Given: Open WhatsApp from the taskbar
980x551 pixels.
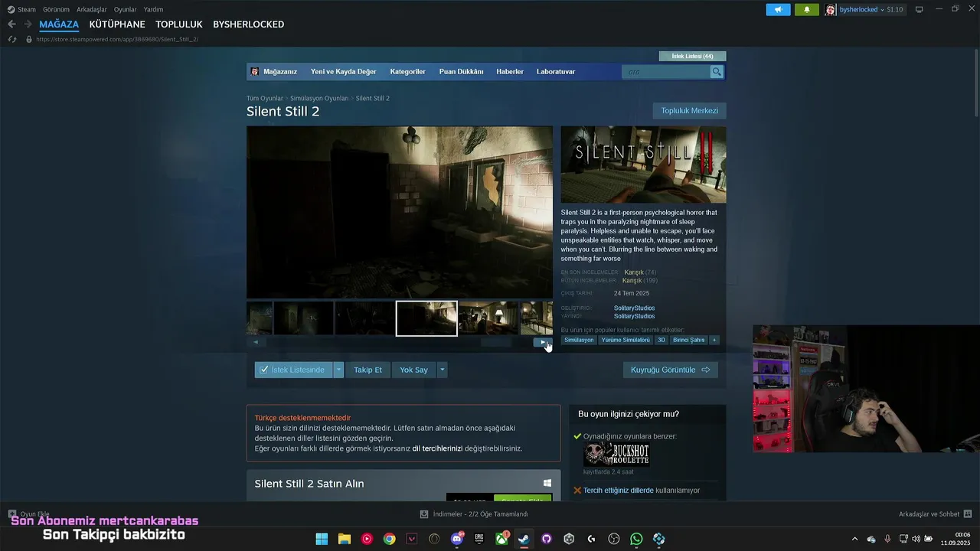Looking at the screenshot, I should [x=636, y=539].
